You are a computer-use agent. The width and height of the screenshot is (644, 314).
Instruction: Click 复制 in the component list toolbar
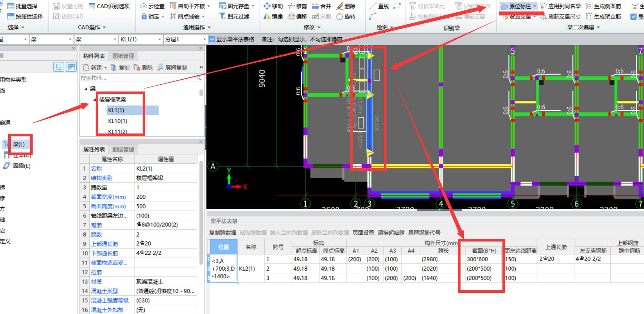(x=120, y=67)
